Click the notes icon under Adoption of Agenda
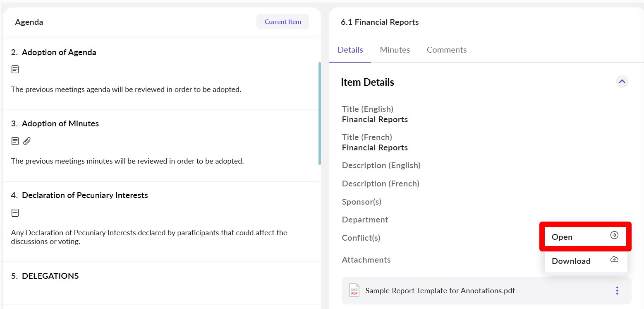This screenshot has height=309, width=644. coord(15,70)
